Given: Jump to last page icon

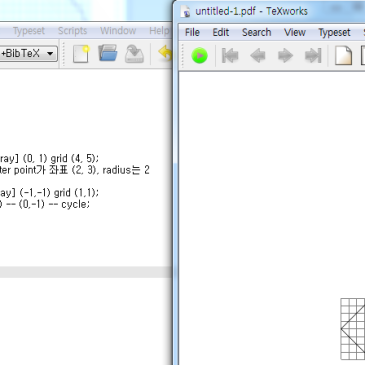Looking at the screenshot, I should (x=313, y=56).
